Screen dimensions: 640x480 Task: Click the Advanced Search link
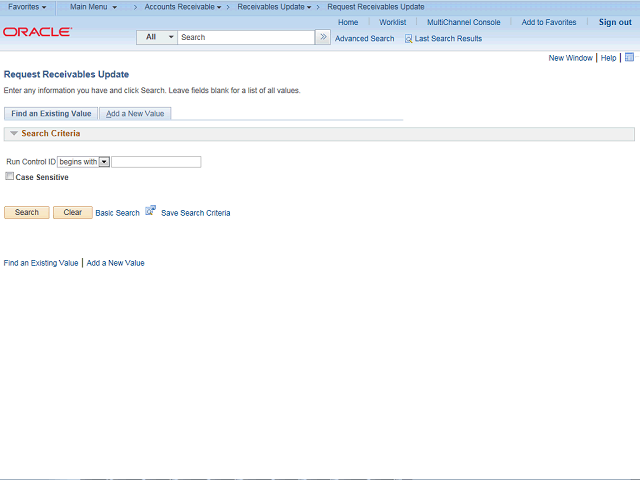(x=364, y=39)
